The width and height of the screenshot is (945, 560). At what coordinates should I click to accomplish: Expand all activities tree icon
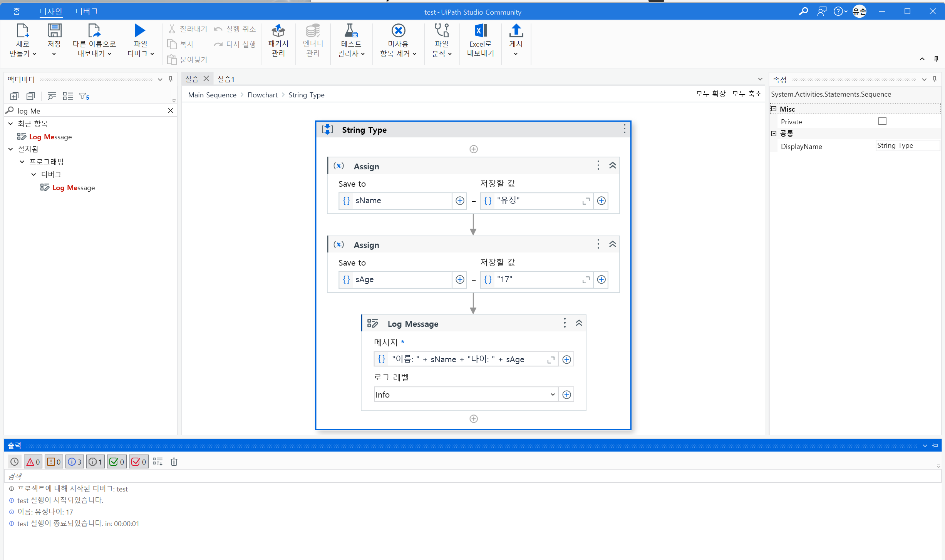[14, 96]
